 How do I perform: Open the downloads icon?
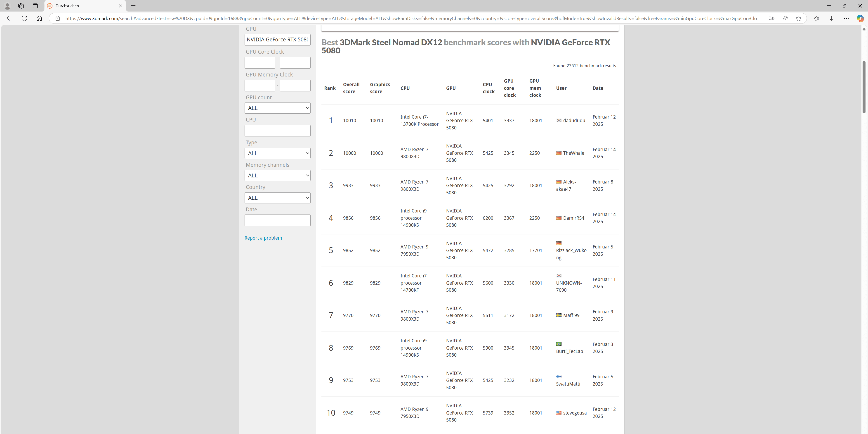(831, 18)
